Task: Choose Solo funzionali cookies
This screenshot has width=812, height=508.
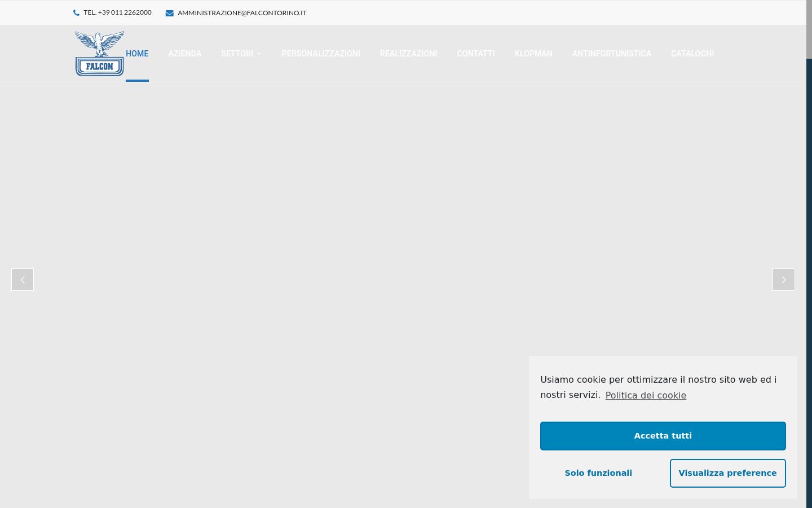Action: click(598, 473)
